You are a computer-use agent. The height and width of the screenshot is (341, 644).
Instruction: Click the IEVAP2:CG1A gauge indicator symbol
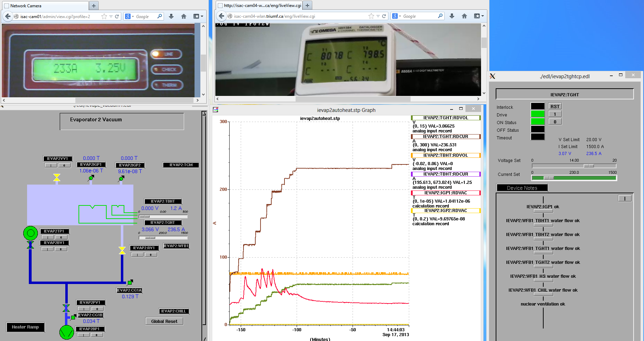(130, 282)
